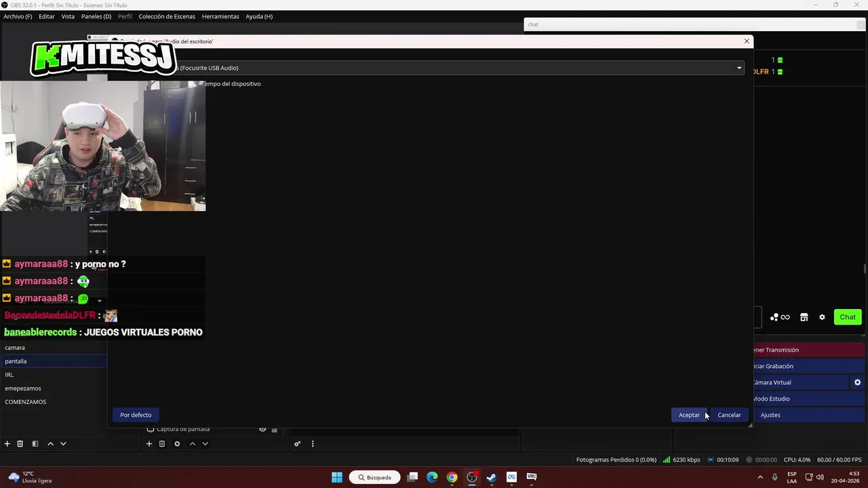Add a new source with plus icon

tap(149, 444)
